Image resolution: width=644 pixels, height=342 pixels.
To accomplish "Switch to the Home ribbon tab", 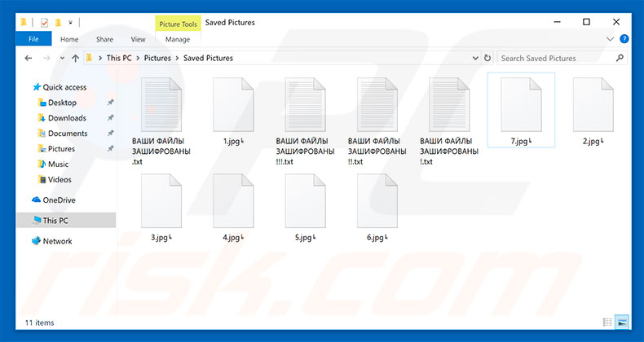I will pyautogui.click(x=69, y=39).
